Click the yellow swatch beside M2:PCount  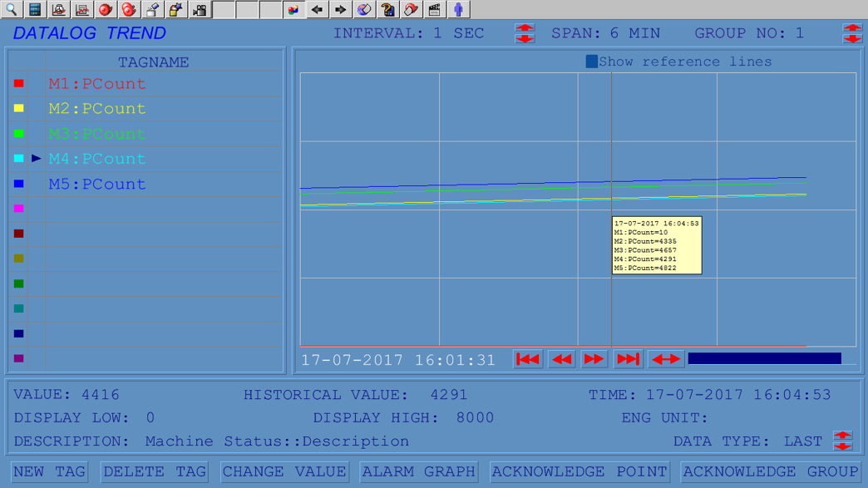click(x=19, y=108)
